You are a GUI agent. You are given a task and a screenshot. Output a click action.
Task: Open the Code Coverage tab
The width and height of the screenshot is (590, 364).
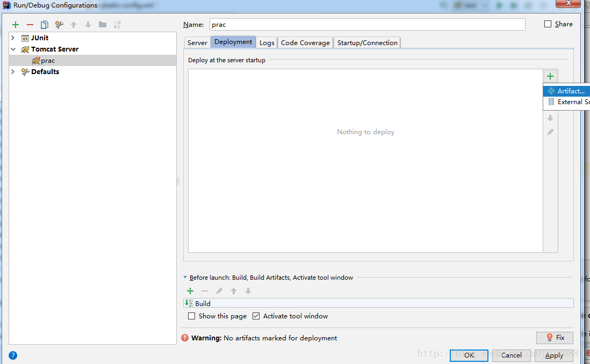click(x=305, y=42)
